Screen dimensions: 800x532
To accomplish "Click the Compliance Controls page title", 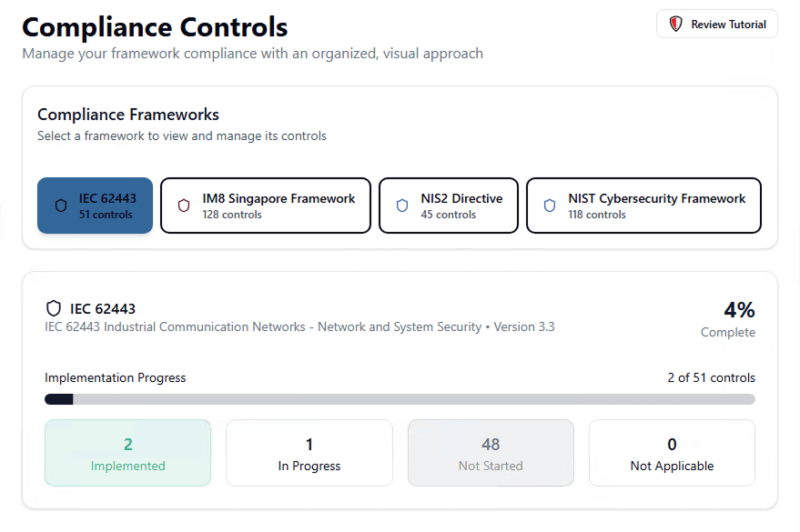I will click(155, 26).
